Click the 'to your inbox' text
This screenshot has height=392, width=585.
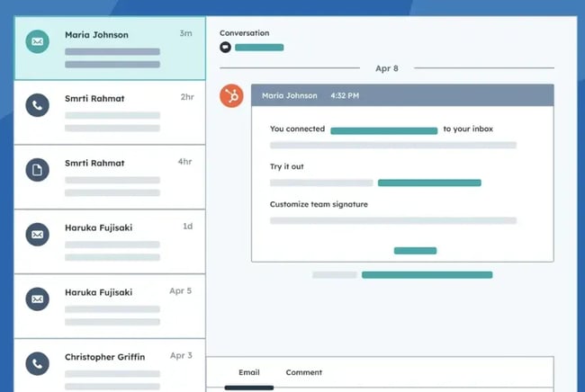pyautogui.click(x=468, y=129)
